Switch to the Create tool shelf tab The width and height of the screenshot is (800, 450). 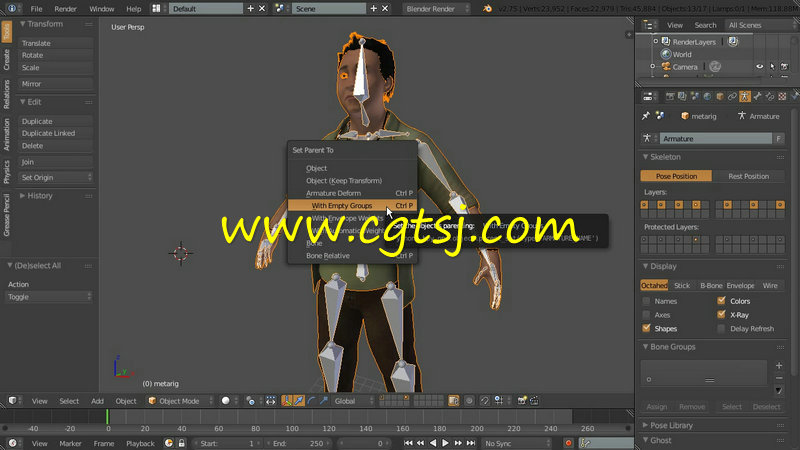[x=6, y=60]
